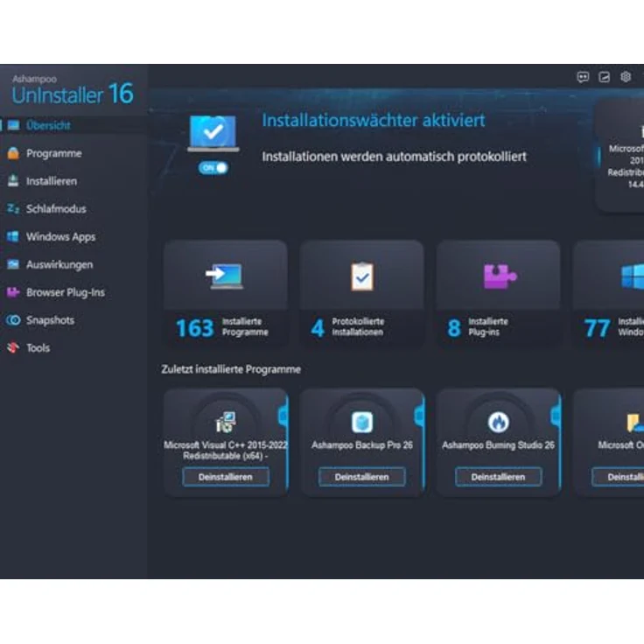
Task: Open the Auswirkungen section
Action: 59,264
